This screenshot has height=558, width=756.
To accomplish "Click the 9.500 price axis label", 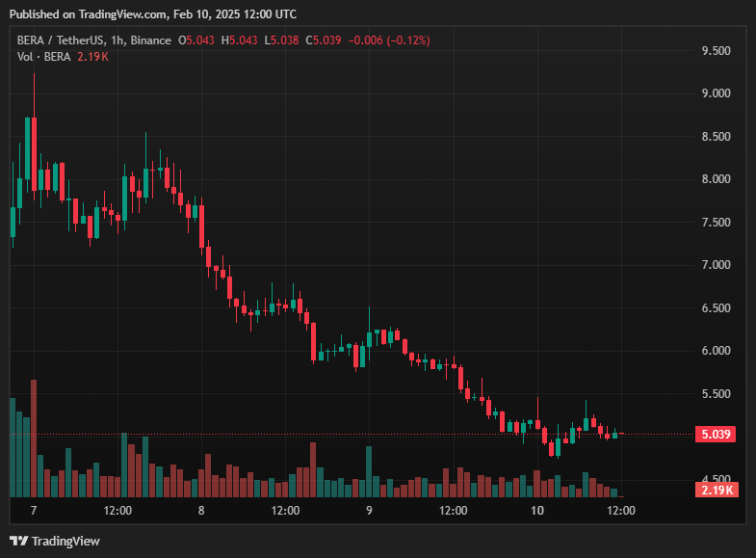I will 716,51.
